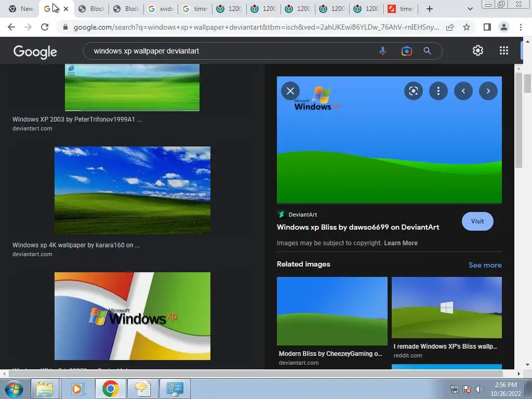Image resolution: width=532 pixels, height=399 pixels.
Task: Open Chrome three-dot menu
Action: coord(521,27)
